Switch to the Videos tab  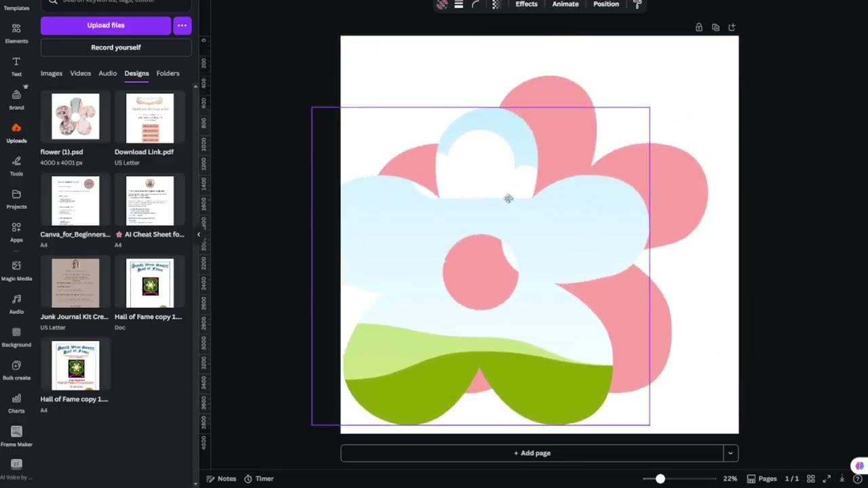[x=80, y=73]
